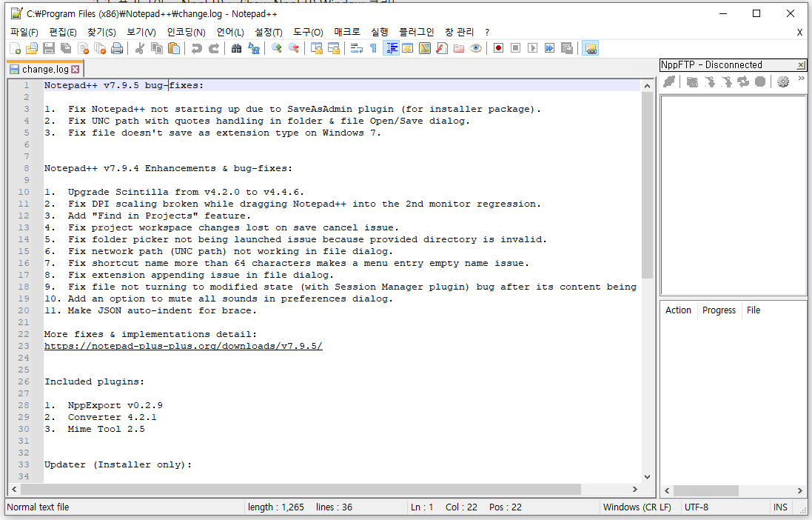
Task: Play back the recorded macro
Action: [x=532, y=49]
